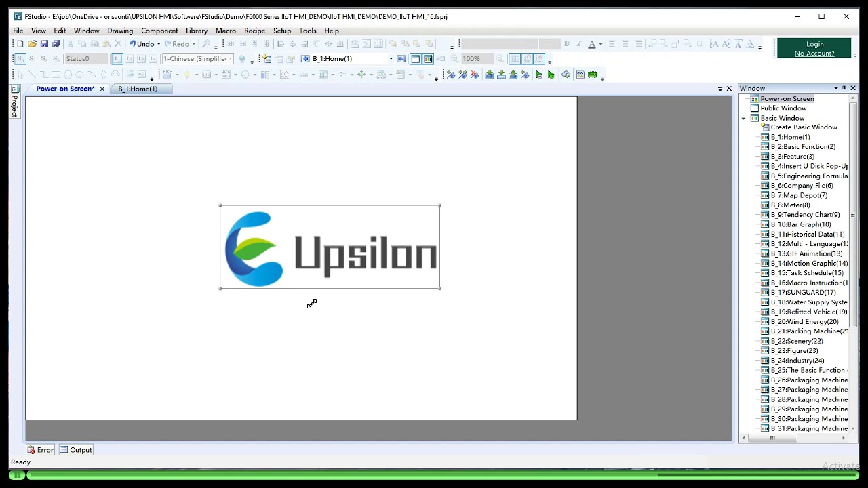The height and width of the screenshot is (488, 868).
Task: Click the first download to HMI icon
Action: pos(489,75)
